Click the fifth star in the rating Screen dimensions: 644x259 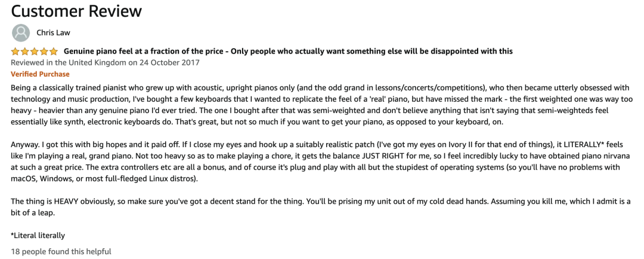(x=54, y=52)
